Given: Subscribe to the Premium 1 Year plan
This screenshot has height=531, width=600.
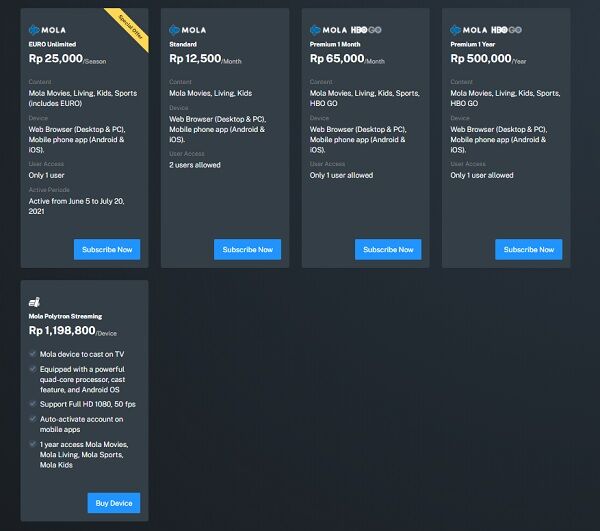Looking at the screenshot, I should point(528,249).
